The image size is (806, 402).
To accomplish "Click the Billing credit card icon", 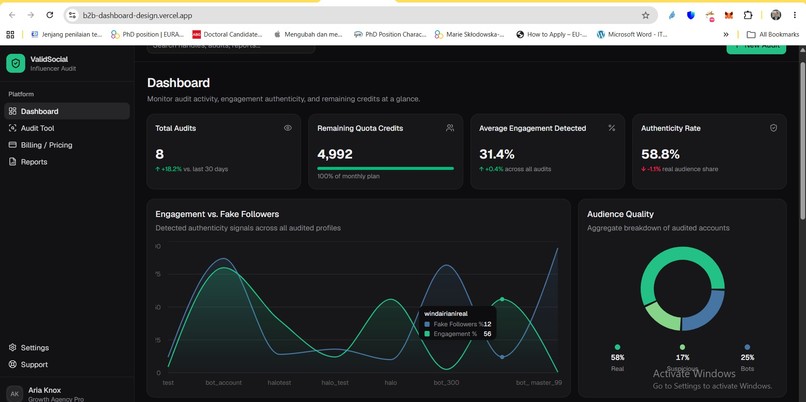I will [13, 145].
